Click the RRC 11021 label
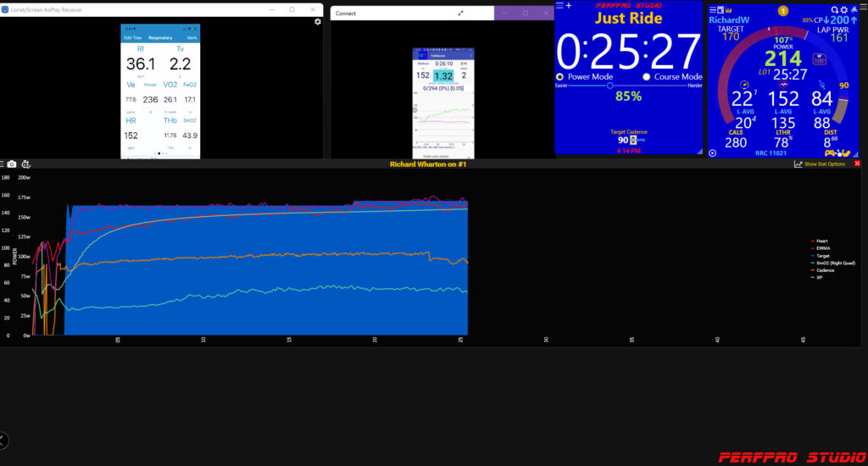Viewport: 868px width, 466px height. coord(771,153)
